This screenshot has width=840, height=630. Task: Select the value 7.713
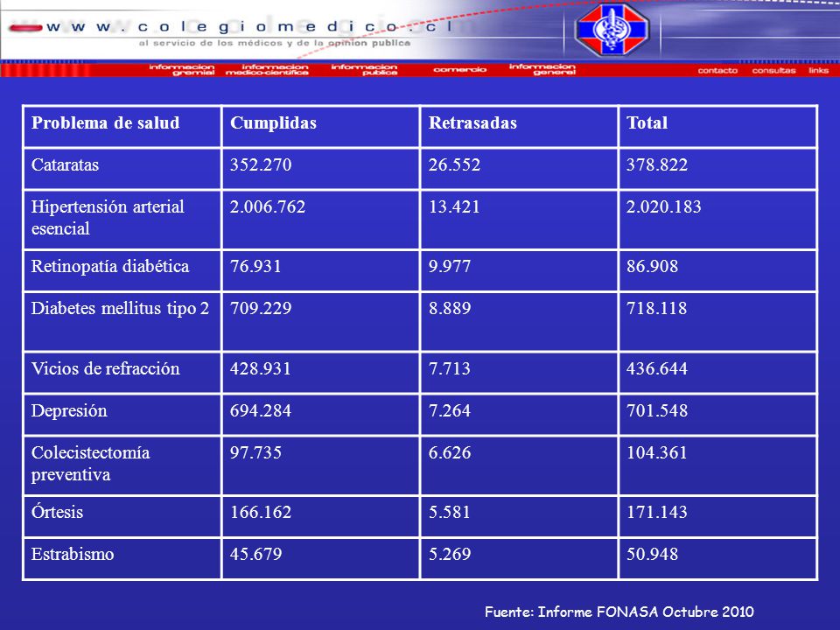tap(449, 368)
